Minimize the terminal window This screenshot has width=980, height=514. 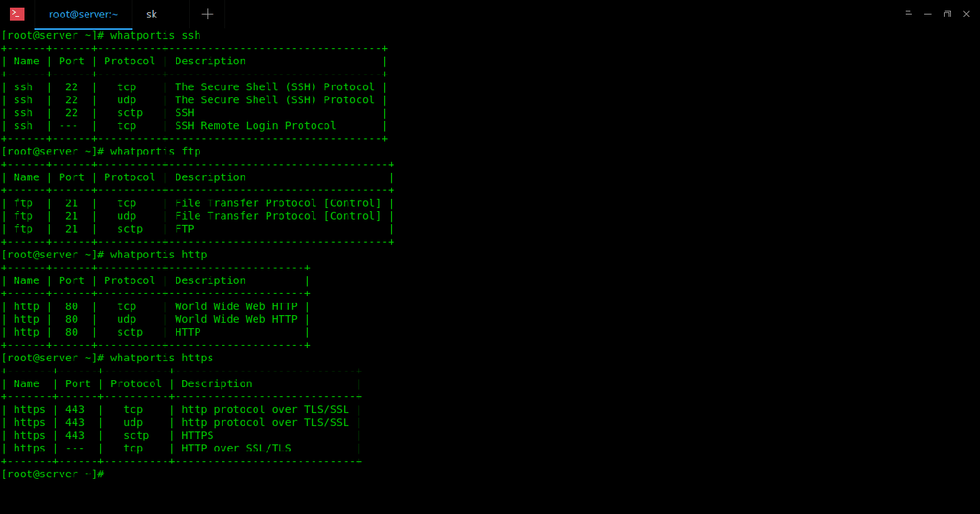pyautogui.click(x=928, y=14)
